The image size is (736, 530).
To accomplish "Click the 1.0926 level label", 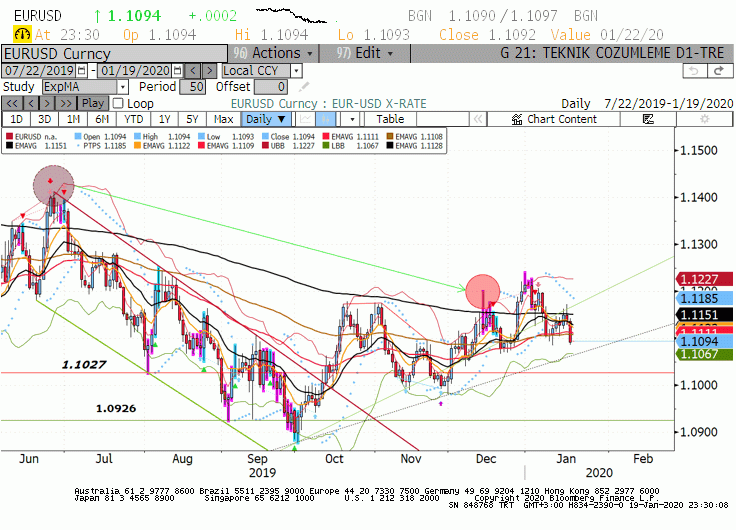I will pos(116,408).
